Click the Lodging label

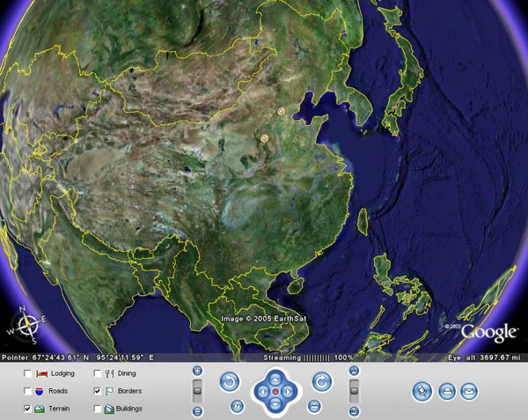pos(62,373)
